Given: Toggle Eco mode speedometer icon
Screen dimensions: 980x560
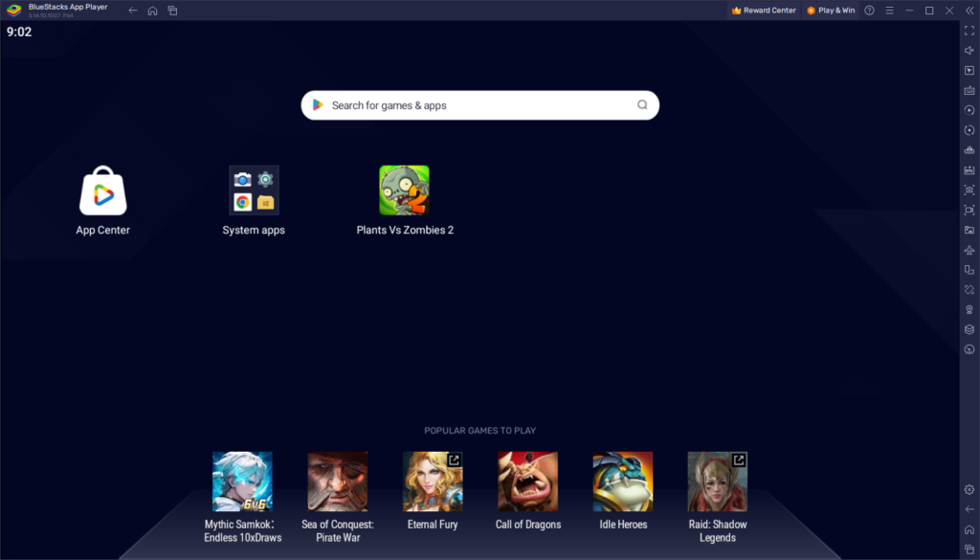Looking at the screenshot, I should (x=969, y=349).
